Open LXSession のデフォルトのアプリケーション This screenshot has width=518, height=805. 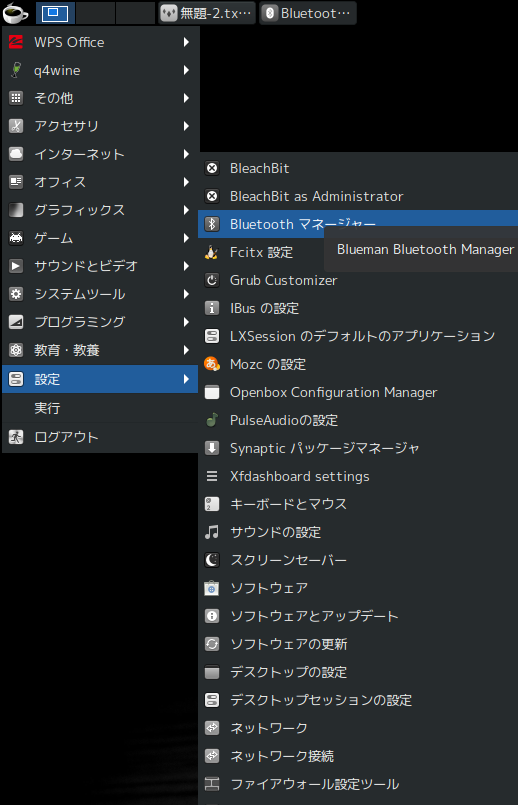pos(358,336)
